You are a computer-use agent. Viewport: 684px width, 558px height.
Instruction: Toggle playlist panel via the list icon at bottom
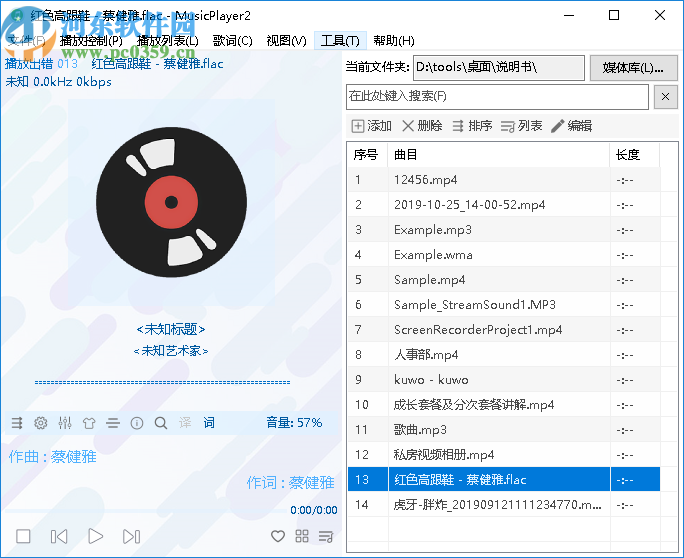[326, 536]
